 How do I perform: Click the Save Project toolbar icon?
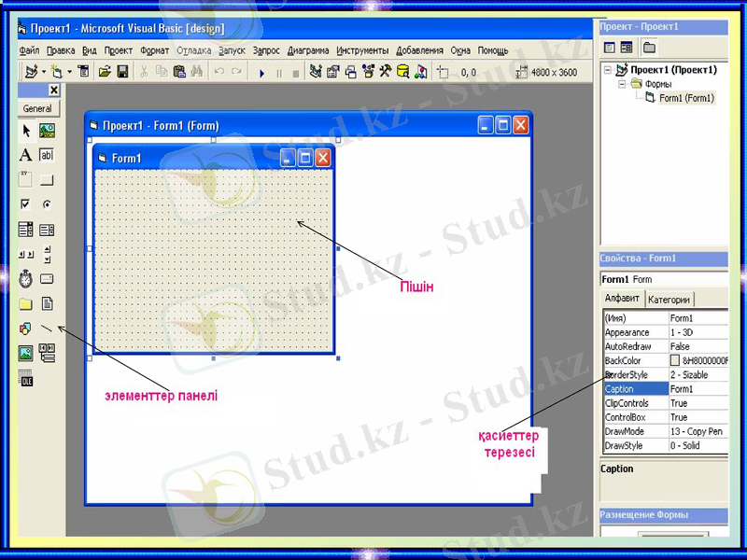tap(122, 72)
